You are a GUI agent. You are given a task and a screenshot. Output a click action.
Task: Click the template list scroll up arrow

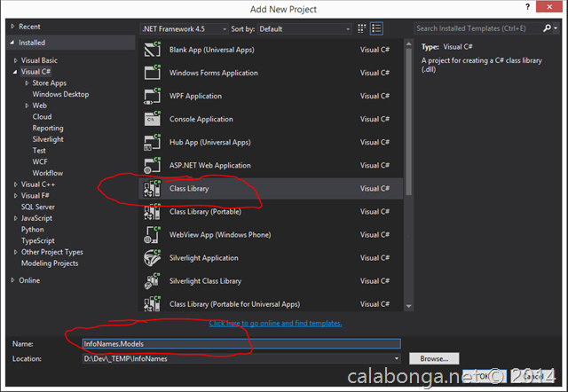408,44
